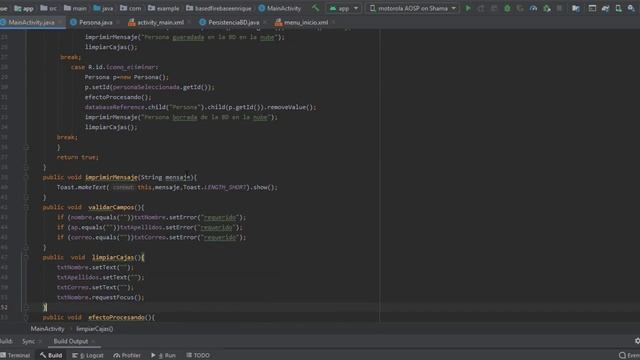Image resolution: width=640 pixels, height=360 pixels.
Task: Click the src folder breadcrumb
Action: tap(49, 8)
